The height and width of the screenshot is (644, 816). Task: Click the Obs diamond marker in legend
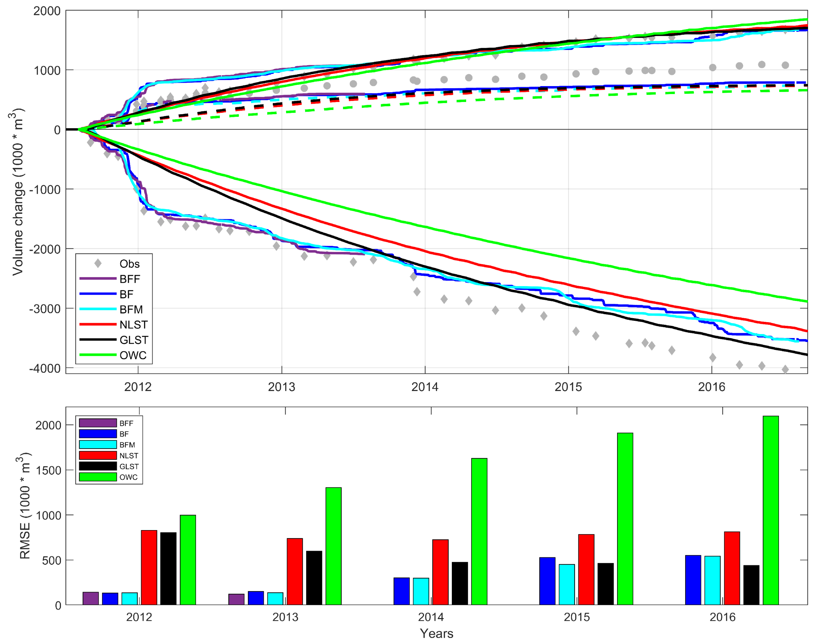98,264
